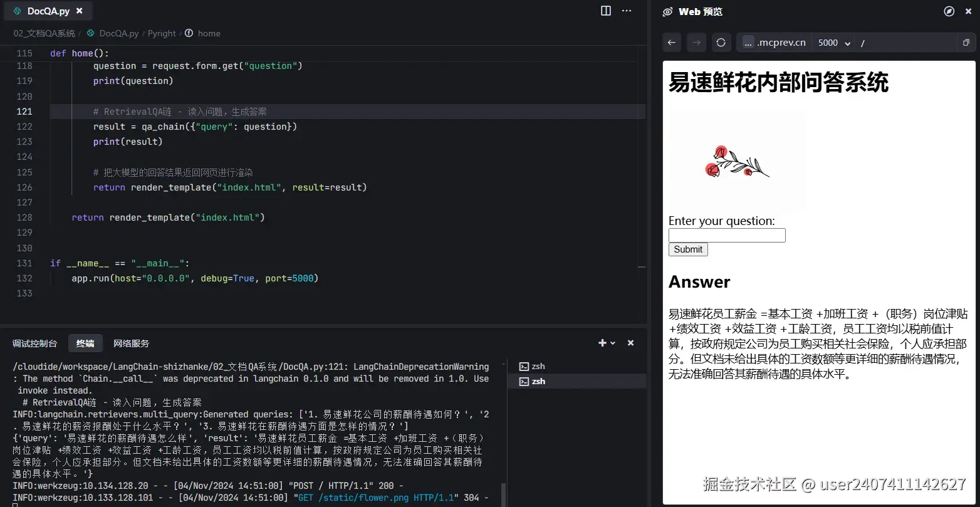
Task: Go forward in the Web preview browser
Action: [696, 43]
